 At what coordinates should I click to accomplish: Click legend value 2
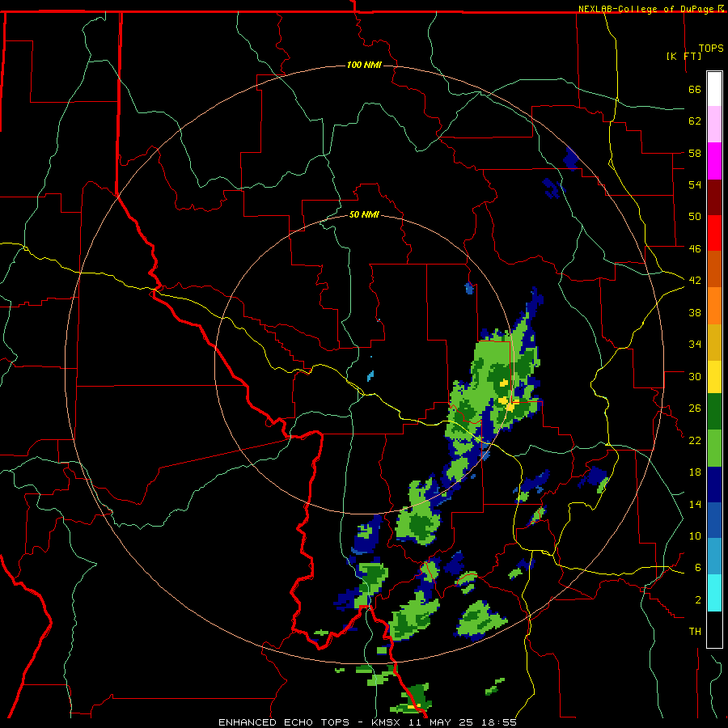(x=698, y=600)
